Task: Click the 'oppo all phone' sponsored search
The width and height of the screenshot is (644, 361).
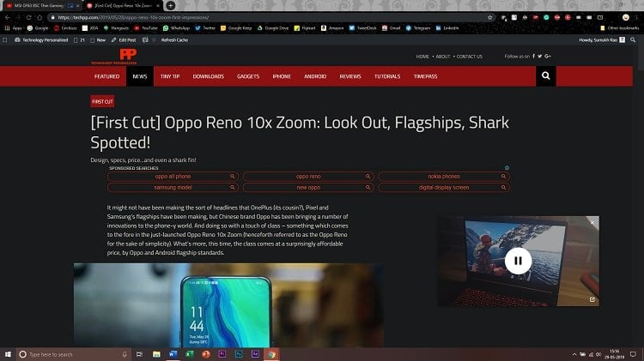Action: click(173, 177)
